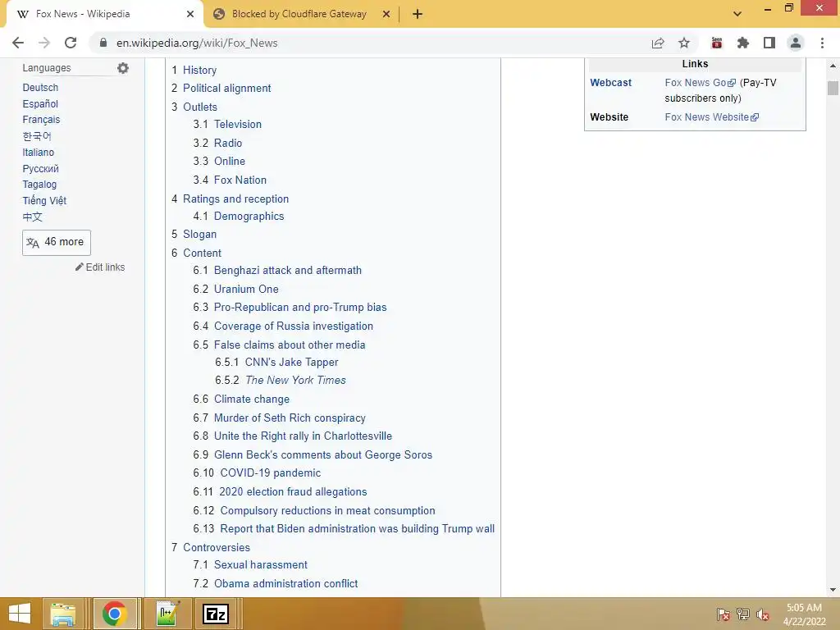Image resolution: width=840 pixels, height=630 pixels.
Task: Click the lock icon in address bar
Action: 103,43
